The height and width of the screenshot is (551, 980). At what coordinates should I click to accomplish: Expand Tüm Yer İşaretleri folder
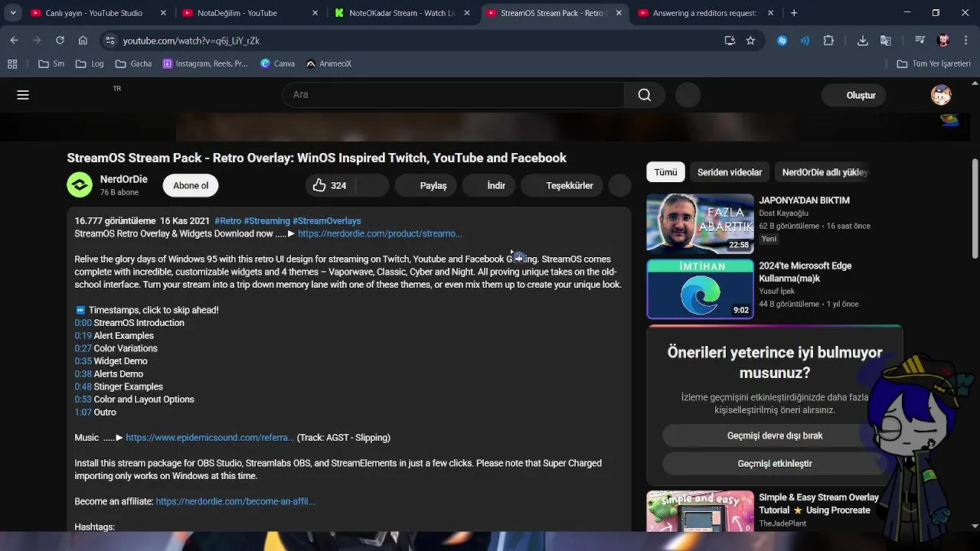pyautogui.click(x=934, y=64)
